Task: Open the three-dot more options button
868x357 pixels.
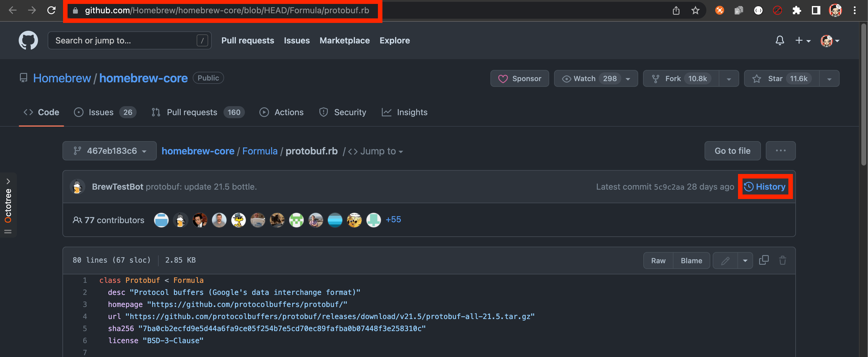Action: (x=781, y=151)
